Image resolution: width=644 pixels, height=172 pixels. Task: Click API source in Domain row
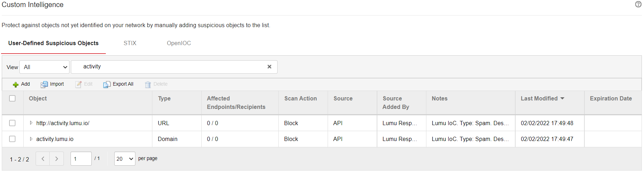coord(338,139)
